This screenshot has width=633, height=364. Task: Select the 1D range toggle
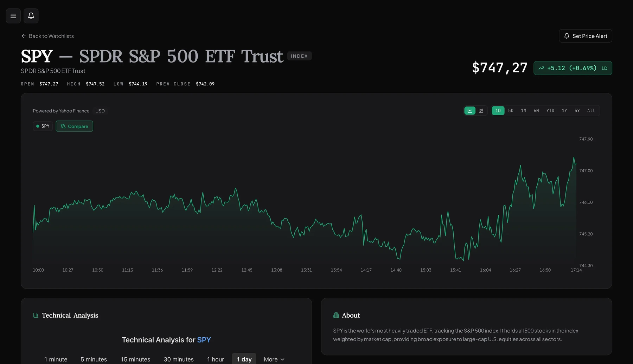tap(498, 111)
